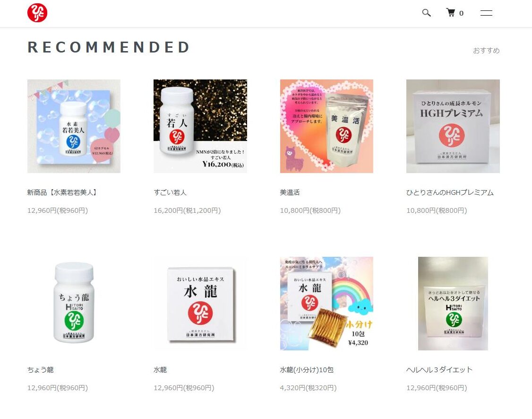The height and width of the screenshot is (419, 532).
Task: Click the ひとりさんのHGHプレミアム title link
Action: pyautogui.click(x=450, y=192)
